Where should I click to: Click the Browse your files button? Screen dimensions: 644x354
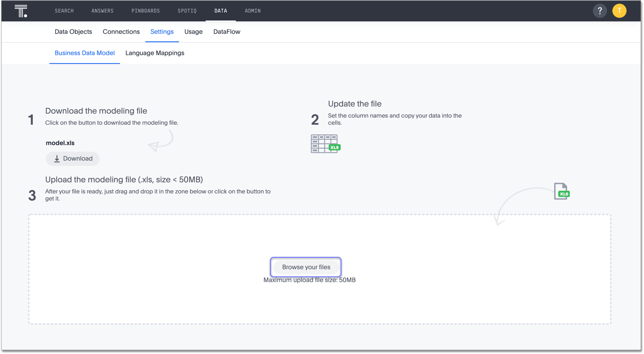[306, 267]
